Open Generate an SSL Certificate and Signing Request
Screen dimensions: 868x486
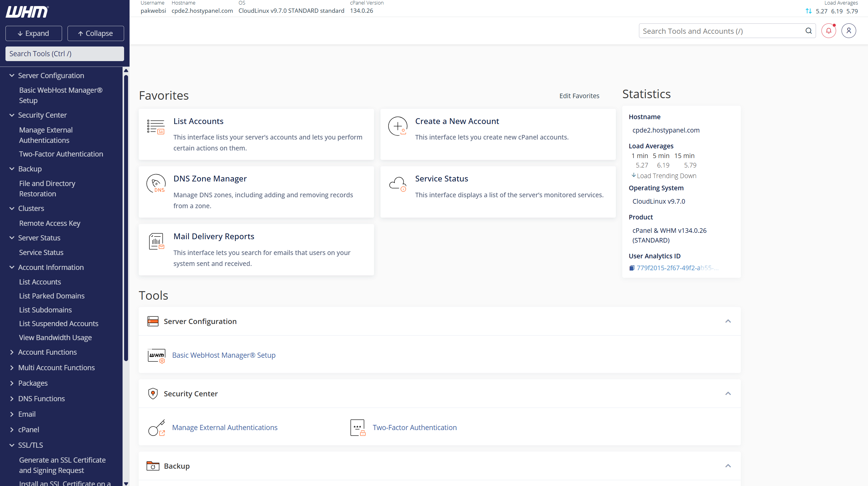[62, 465]
